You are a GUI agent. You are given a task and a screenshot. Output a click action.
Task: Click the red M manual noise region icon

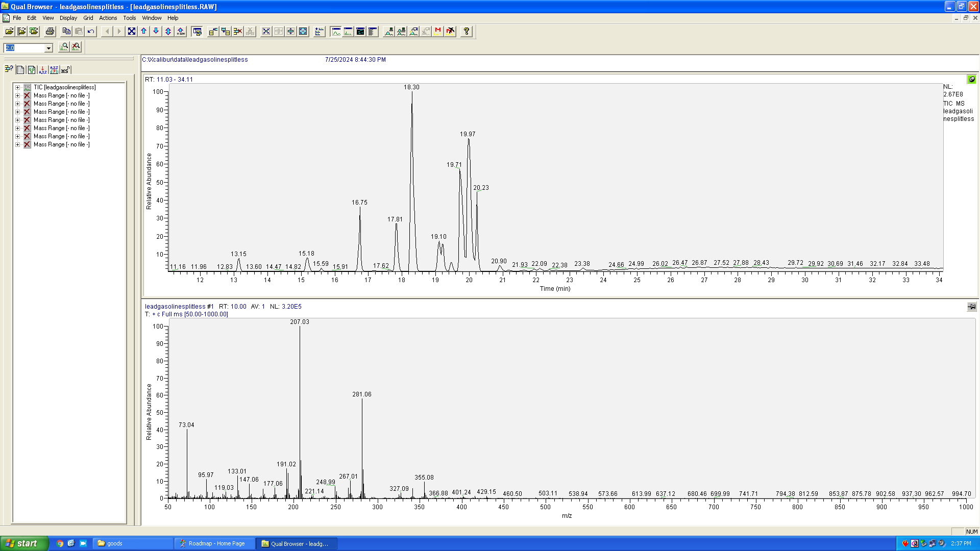[x=438, y=32]
